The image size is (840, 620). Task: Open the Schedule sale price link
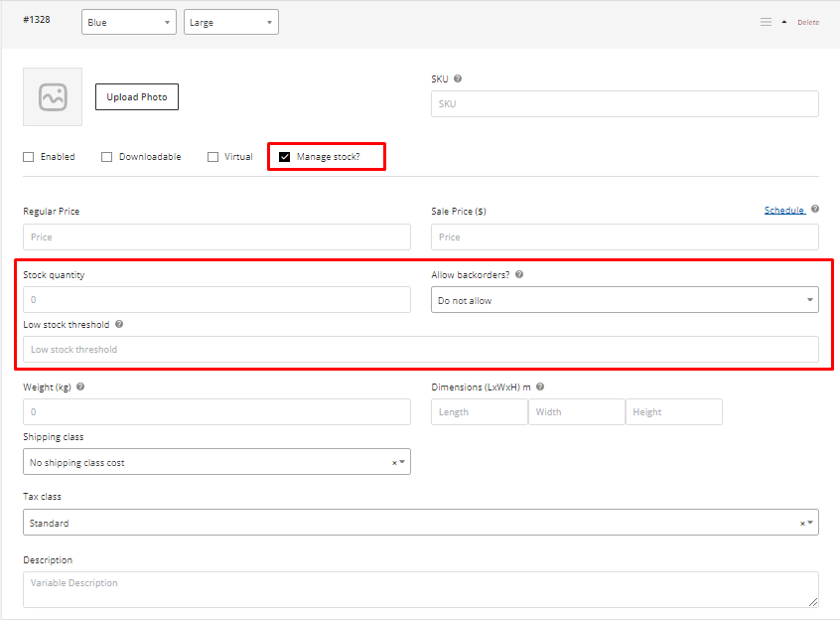(783, 211)
